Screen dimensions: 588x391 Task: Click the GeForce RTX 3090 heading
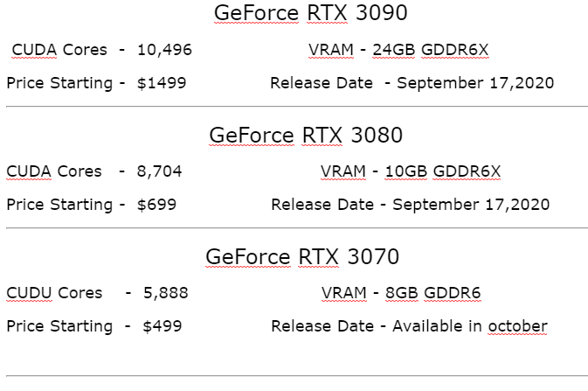[x=310, y=13]
